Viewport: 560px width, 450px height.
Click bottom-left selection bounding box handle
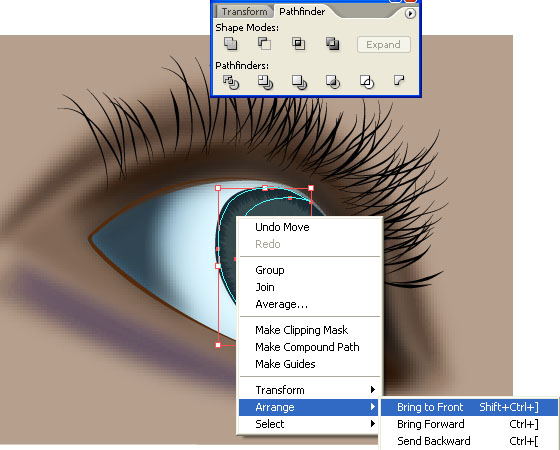coord(218,345)
